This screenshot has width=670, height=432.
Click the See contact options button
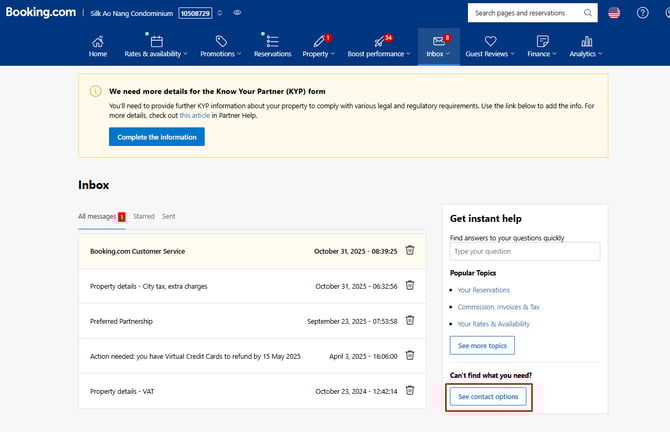488,397
